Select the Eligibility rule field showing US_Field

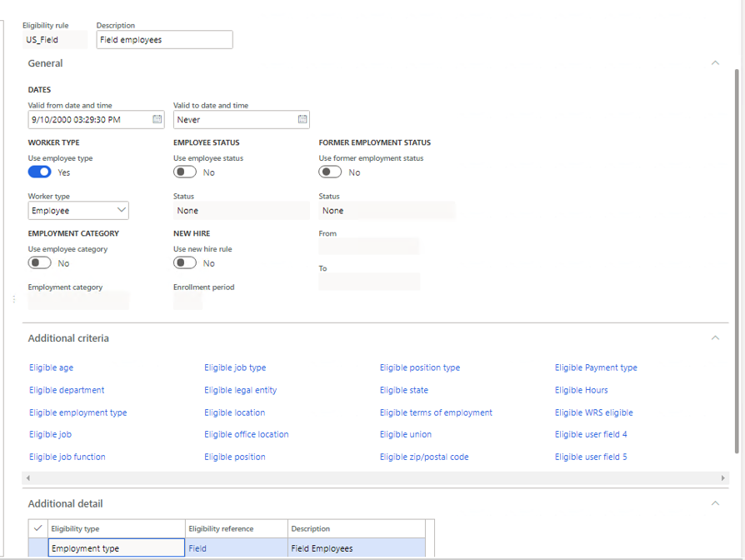(x=55, y=39)
